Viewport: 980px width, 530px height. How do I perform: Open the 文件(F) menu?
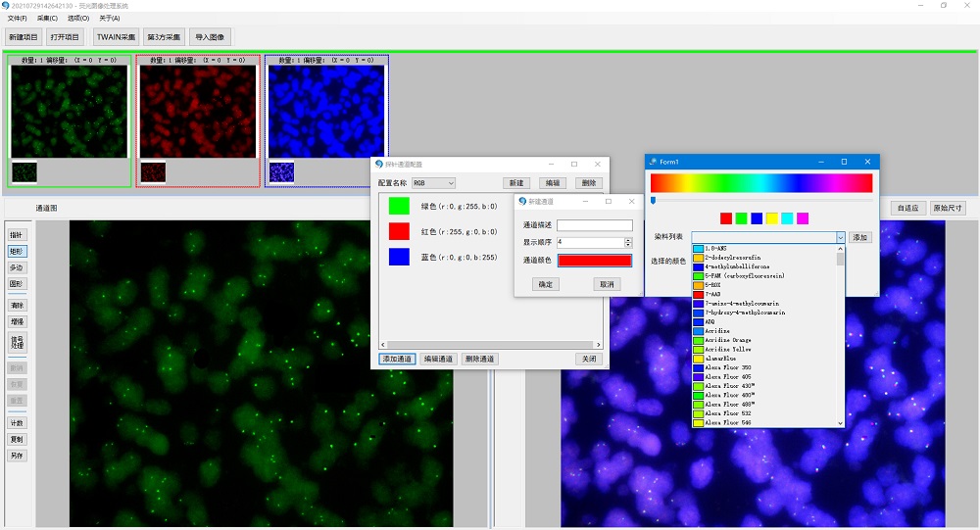[x=17, y=19]
